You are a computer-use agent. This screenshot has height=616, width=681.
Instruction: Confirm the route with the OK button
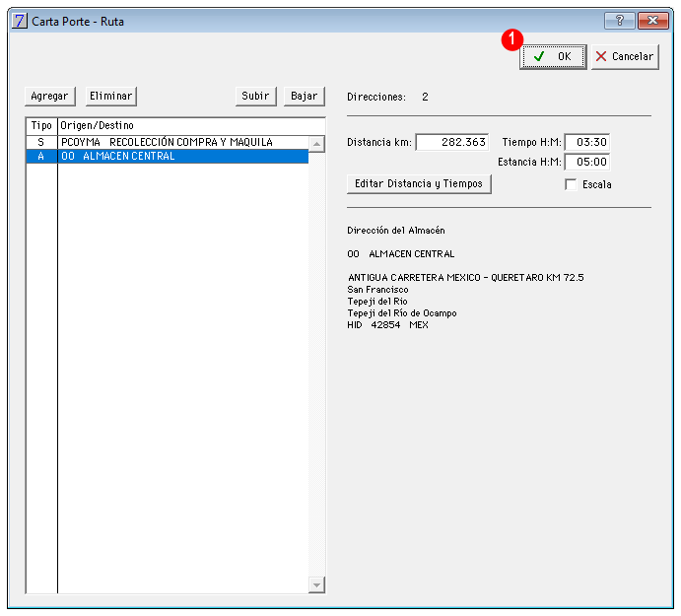coord(553,56)
